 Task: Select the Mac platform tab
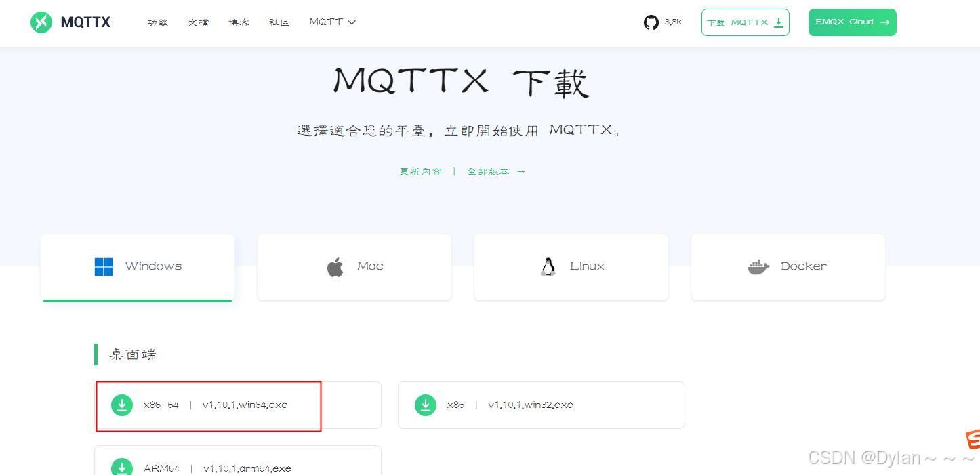click(x=354, y=268)
